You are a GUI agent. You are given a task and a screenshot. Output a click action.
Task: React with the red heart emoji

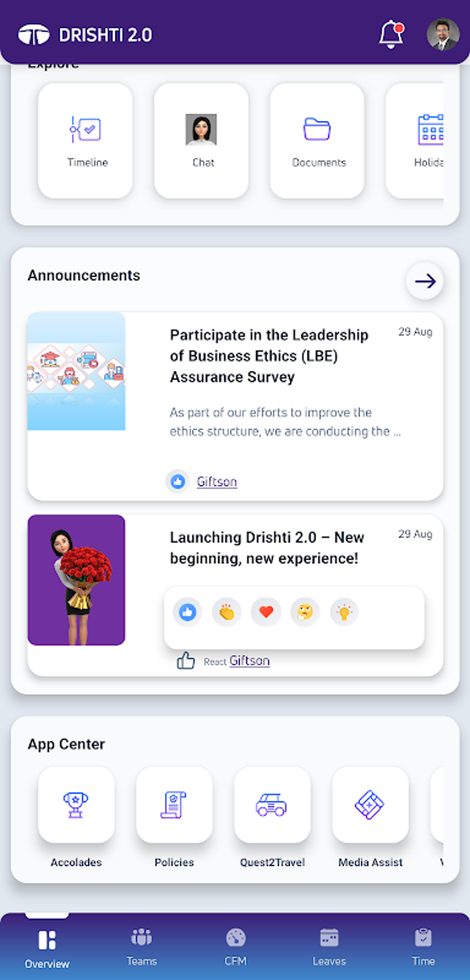pos(266,612)
